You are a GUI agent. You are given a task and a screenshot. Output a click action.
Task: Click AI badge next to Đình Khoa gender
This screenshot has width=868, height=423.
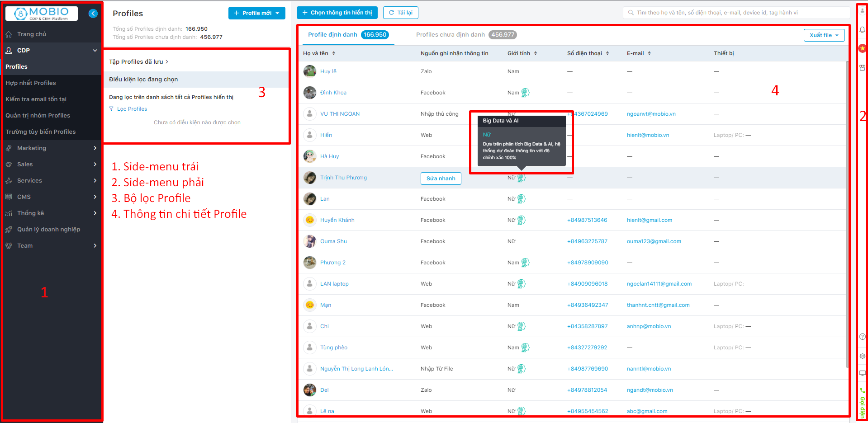pos(525,93)
